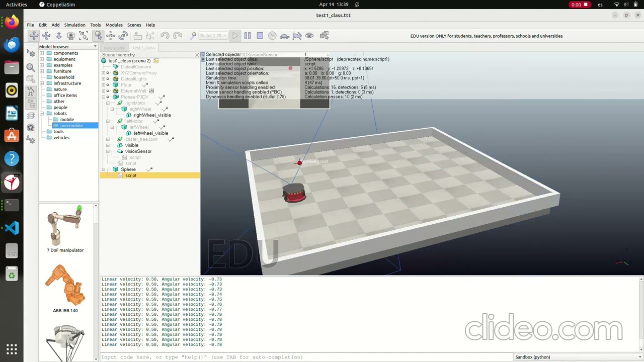
Task: Pause the running simulation
Action: pyautogui.click(x=248, y=36)
